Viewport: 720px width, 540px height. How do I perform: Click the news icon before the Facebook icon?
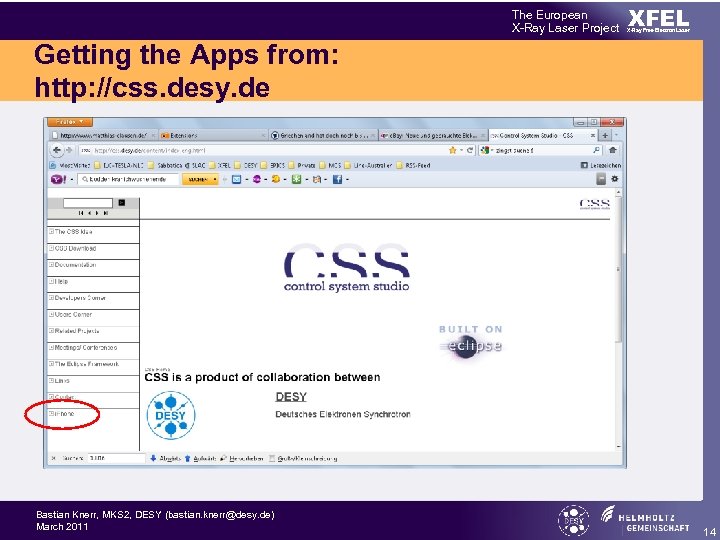(x=317, y=180)
